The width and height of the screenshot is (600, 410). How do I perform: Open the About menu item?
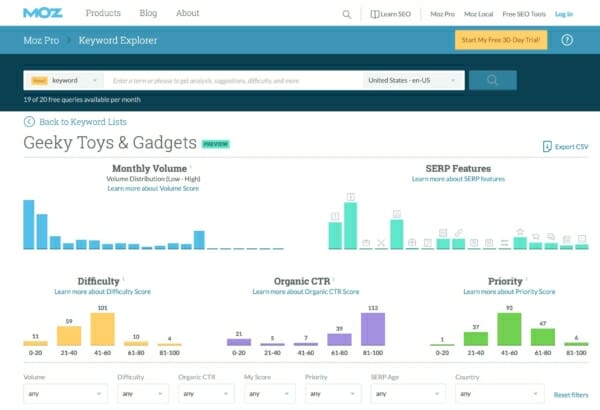(x=188, y=13)
